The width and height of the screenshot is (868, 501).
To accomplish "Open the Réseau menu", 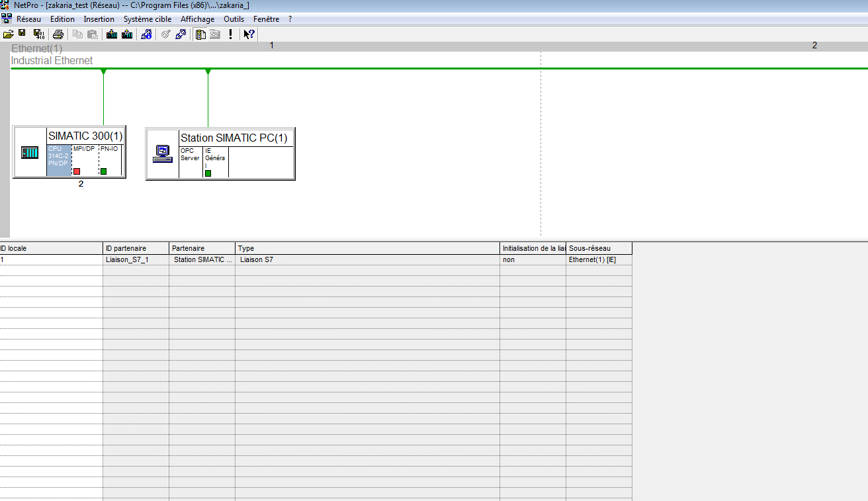I will click(28, 19).
